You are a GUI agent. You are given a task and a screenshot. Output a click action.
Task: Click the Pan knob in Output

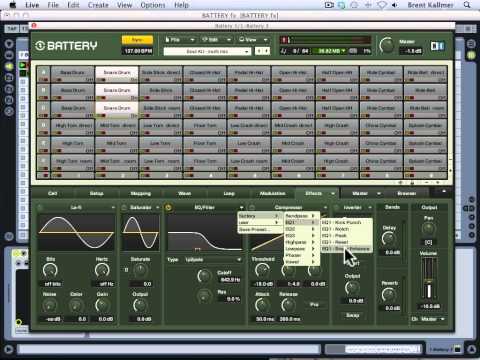(429, 229)
